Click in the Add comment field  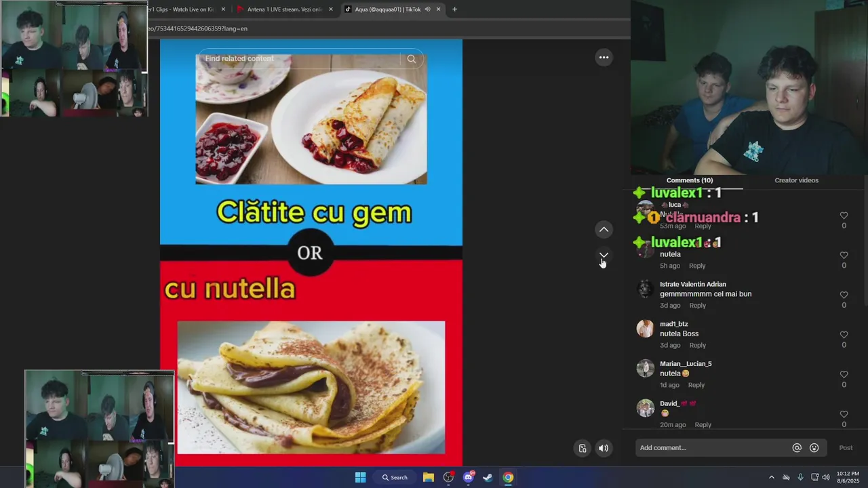click(x=712, y=448)
